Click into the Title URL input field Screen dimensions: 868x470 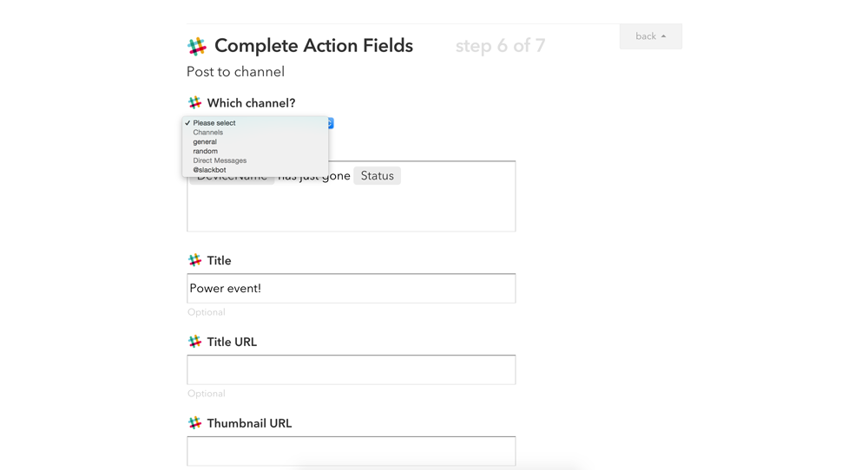pos(351,370)
